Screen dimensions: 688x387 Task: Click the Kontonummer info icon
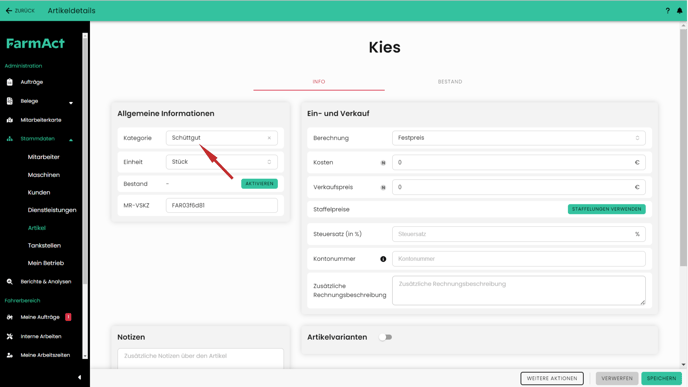pos(383,259)
